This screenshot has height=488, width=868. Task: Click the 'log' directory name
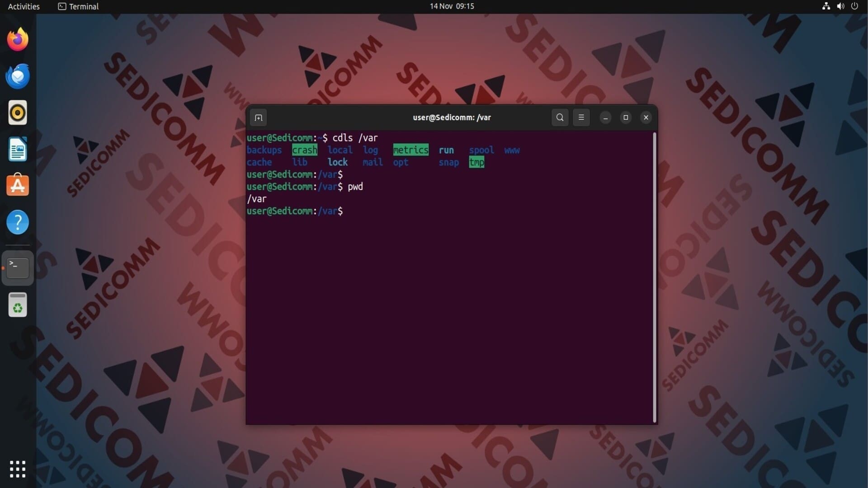click(x=370, y=150)
